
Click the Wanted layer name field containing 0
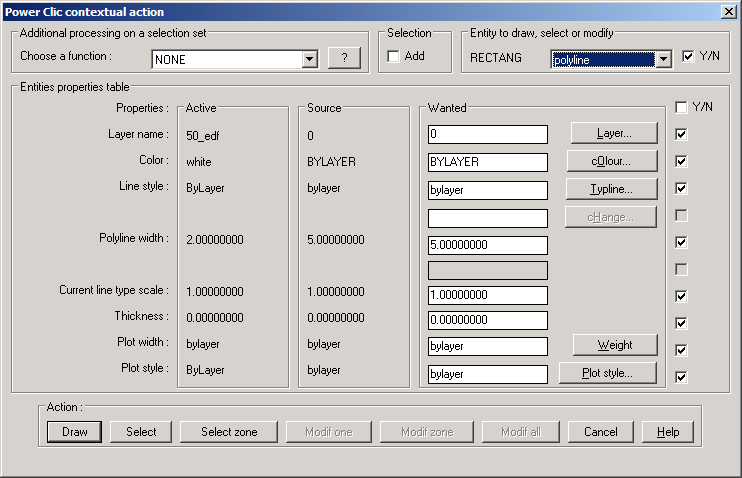488,134
